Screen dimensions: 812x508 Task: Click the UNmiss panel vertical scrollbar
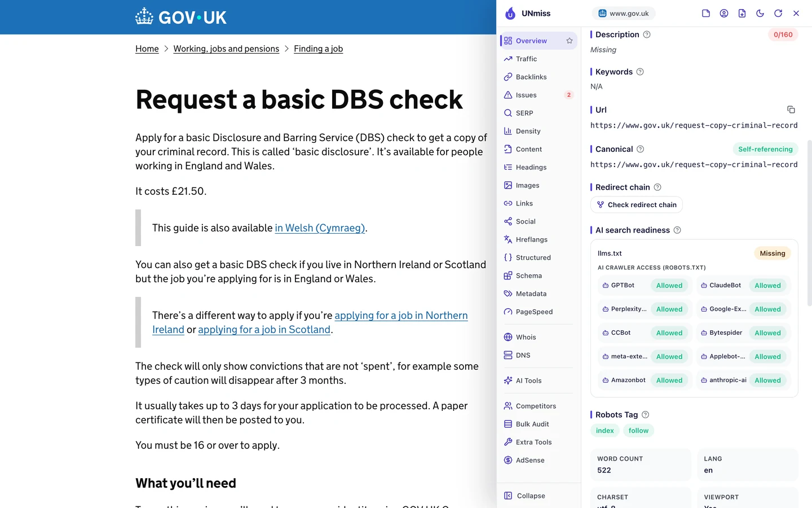coord(809,223)
